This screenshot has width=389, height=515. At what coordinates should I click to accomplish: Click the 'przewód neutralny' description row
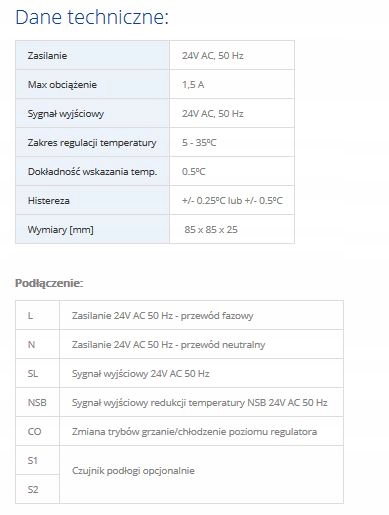click(x=201, y=344)
